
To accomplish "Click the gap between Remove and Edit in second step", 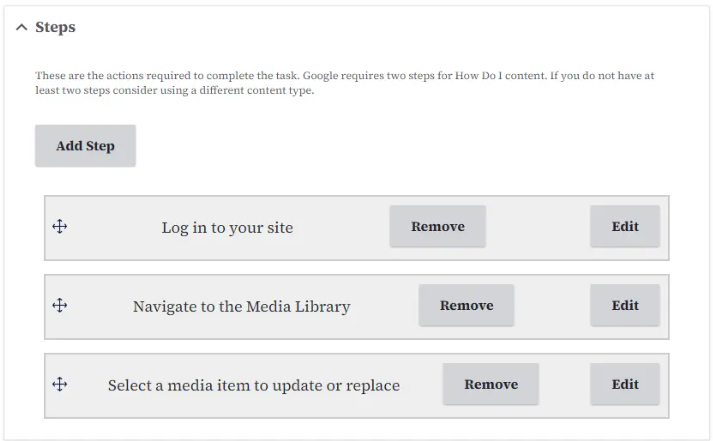I will [x=551, y=306].
